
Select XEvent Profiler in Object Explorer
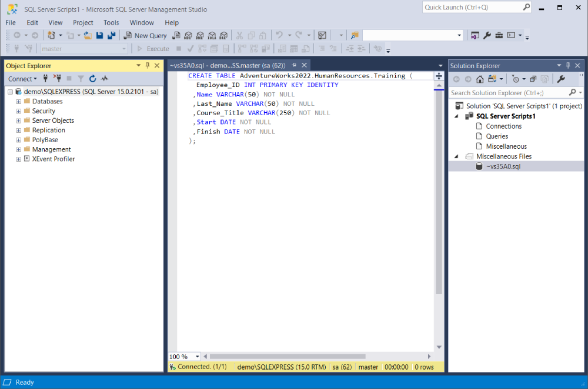[54, 159]
